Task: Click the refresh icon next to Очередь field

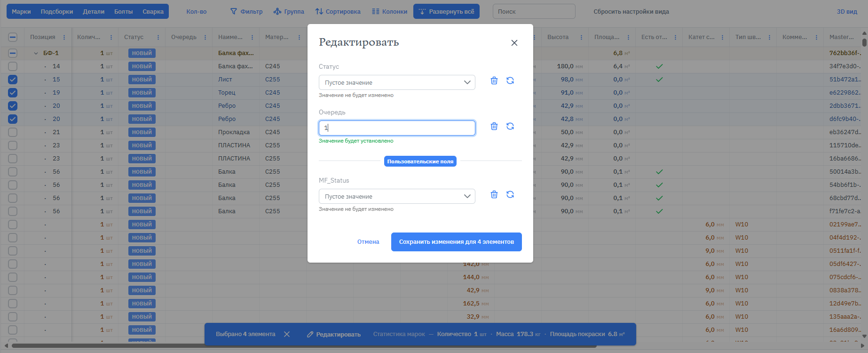Action: tap(510, 126)
